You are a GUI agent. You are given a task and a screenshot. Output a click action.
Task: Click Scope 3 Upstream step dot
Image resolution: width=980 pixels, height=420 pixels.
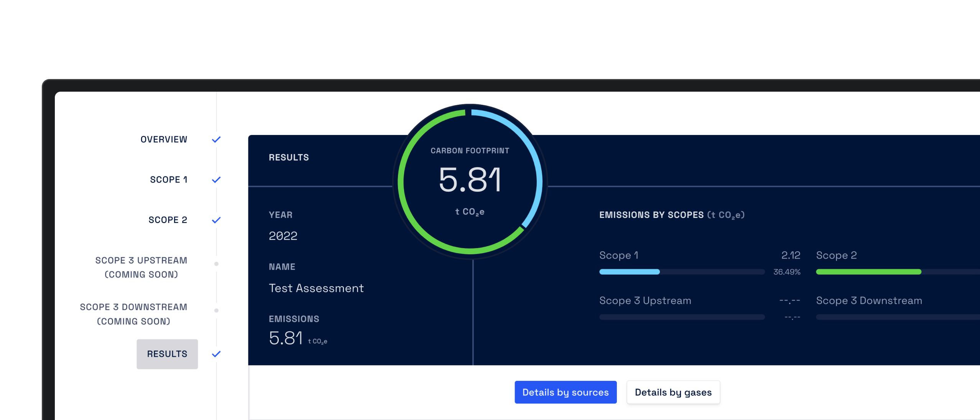click(x=216, y=264)
